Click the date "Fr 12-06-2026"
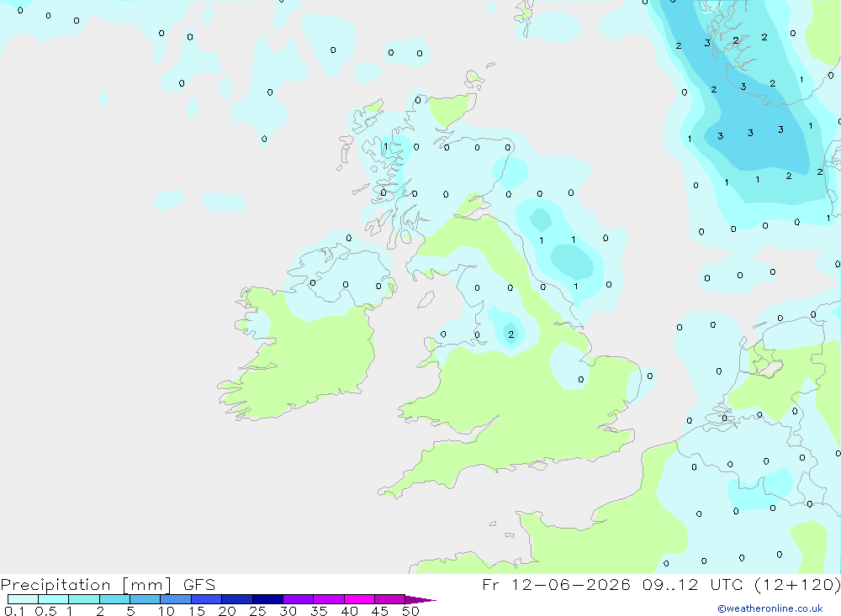 click(x=556, y=585)
